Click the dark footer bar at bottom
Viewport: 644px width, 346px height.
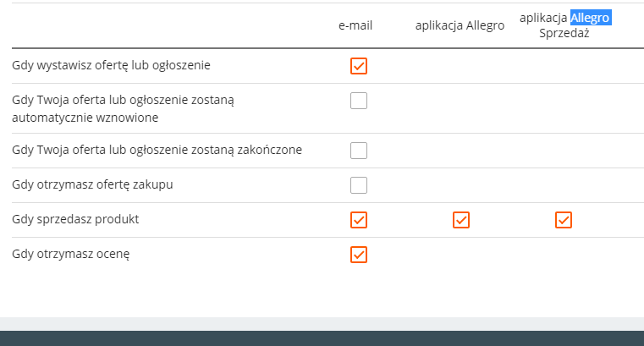[322, 338]
